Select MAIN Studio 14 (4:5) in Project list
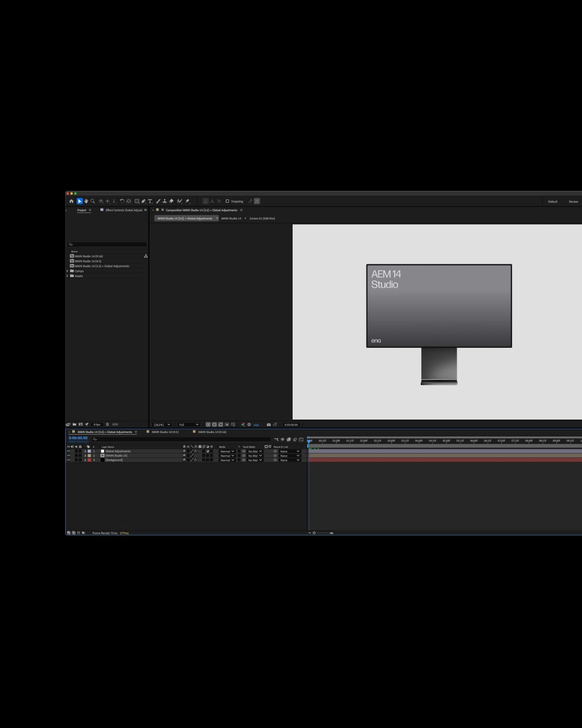 [88, 261]
